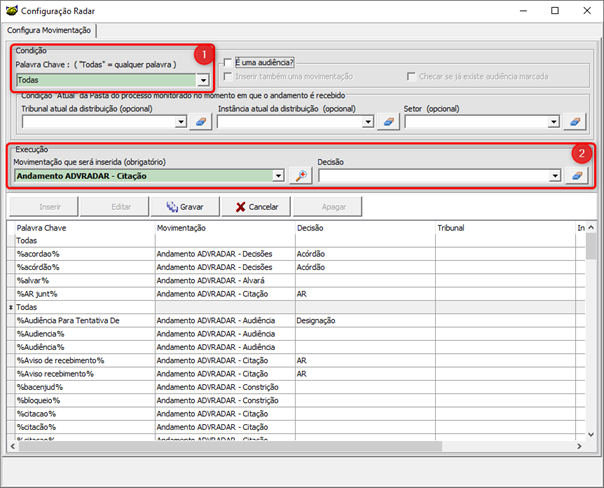
Task: Click the first Todas row in grid
Action: [x=296, y=240]
